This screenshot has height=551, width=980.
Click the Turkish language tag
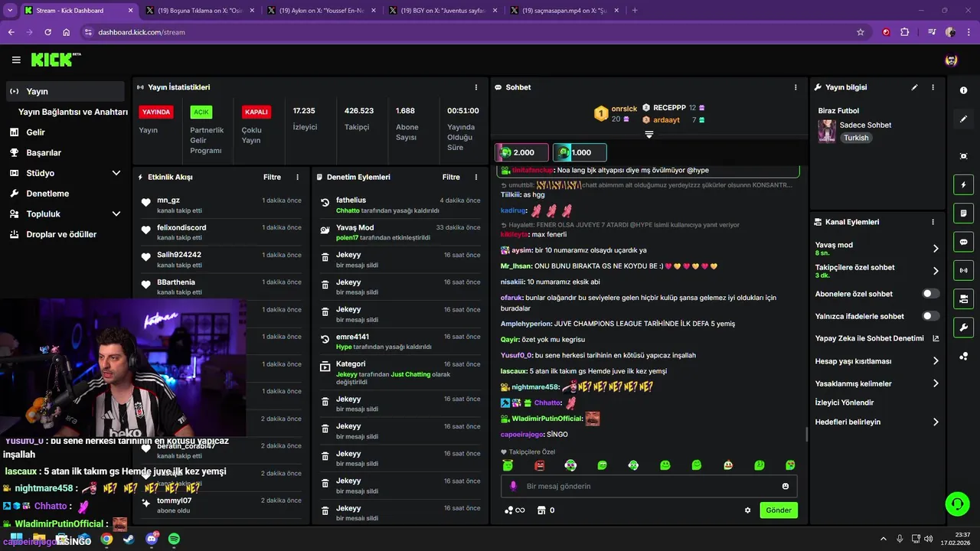tap(856, 138)
